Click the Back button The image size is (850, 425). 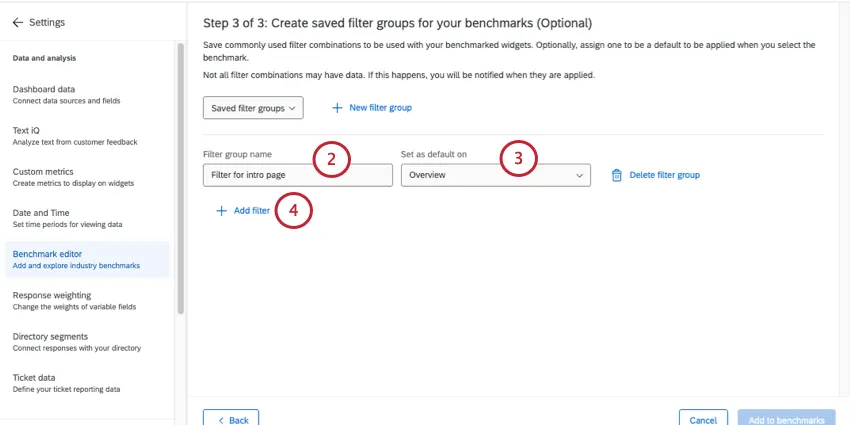[231, 419]
